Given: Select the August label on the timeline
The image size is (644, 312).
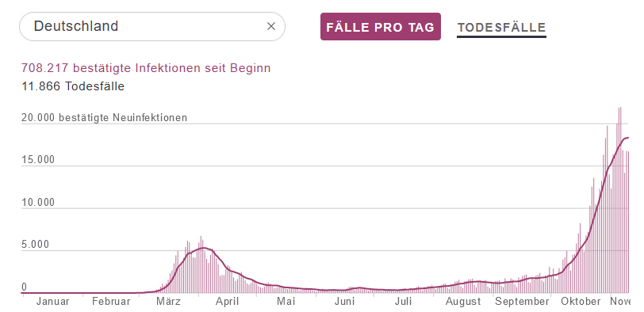Looking at the screenshot, I should [463, 302].
